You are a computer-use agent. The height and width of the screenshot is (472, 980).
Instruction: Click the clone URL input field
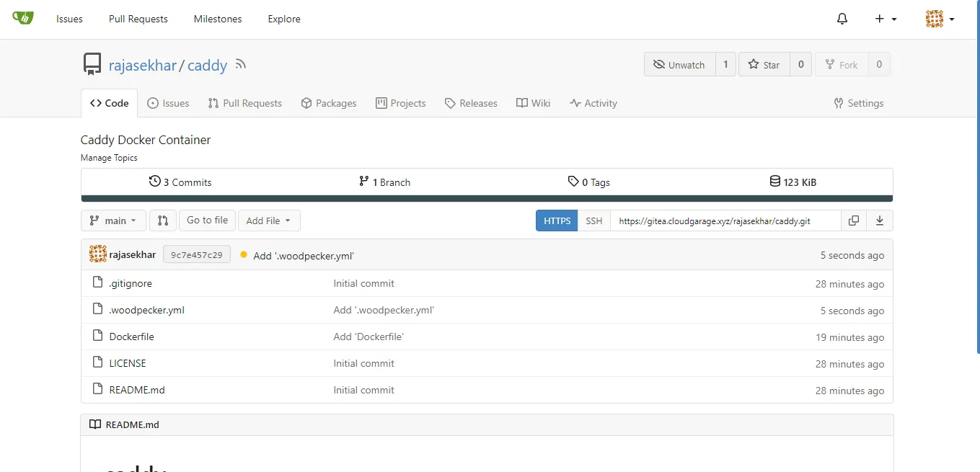[725, 221]
